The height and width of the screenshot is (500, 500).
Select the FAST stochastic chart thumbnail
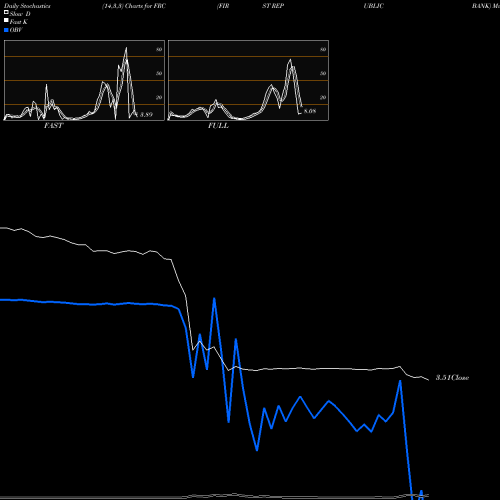pyautogui.click(x=84, y=80)
